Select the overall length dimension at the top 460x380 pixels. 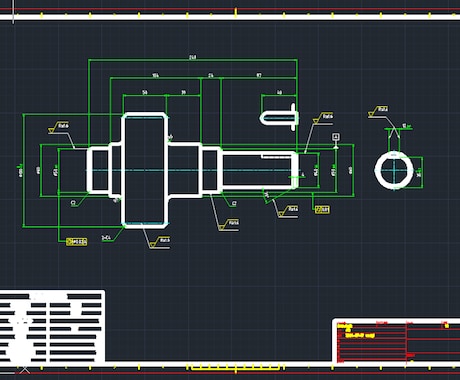(193, 57)
